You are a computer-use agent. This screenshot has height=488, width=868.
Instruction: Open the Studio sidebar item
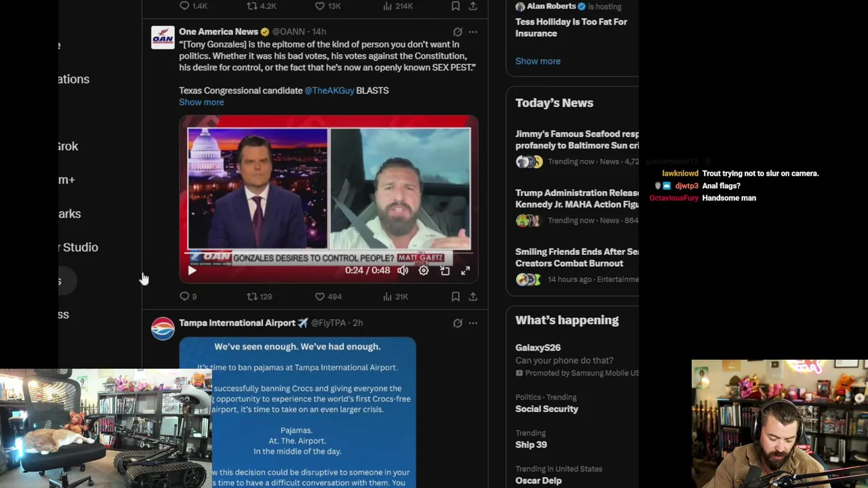78,247
